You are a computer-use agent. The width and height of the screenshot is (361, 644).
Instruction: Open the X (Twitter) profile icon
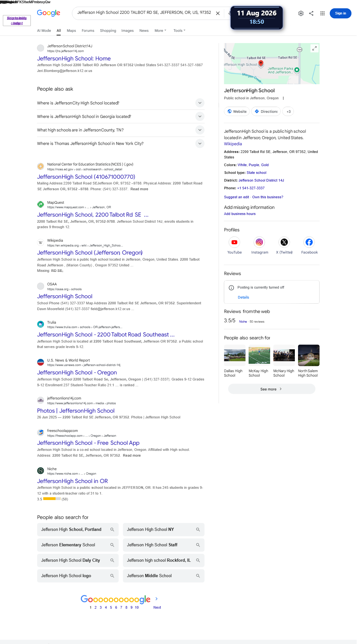(284, 242)
